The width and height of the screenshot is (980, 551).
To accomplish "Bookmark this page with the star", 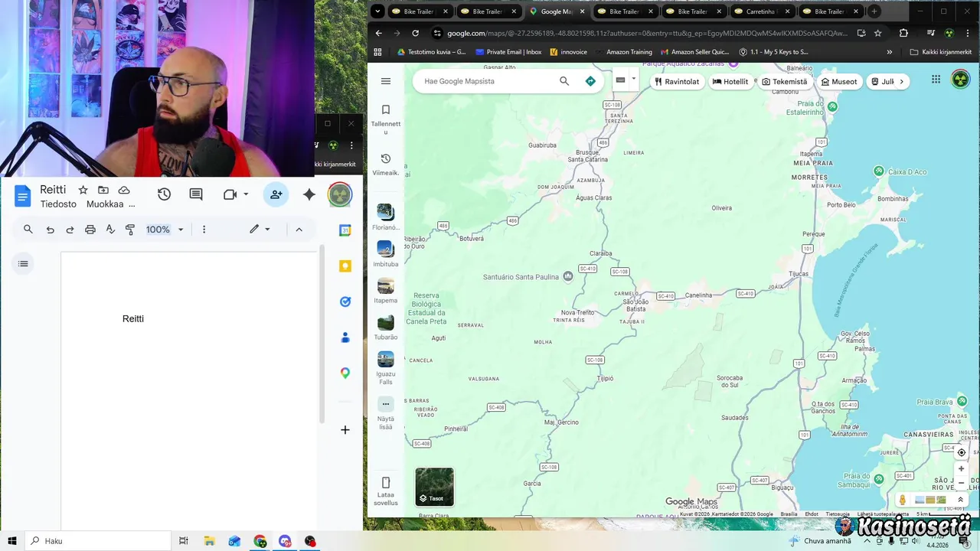I will click(877, 33).
